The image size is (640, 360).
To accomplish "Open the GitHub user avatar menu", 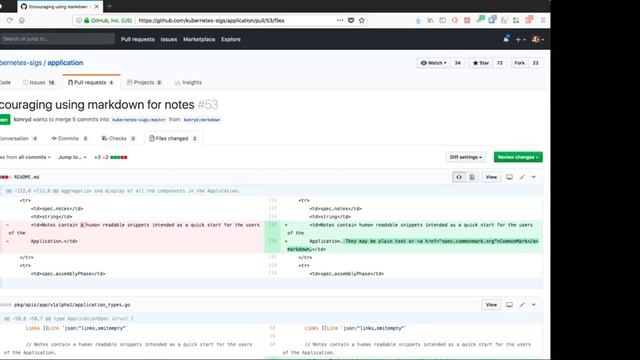I will point(538,39).
